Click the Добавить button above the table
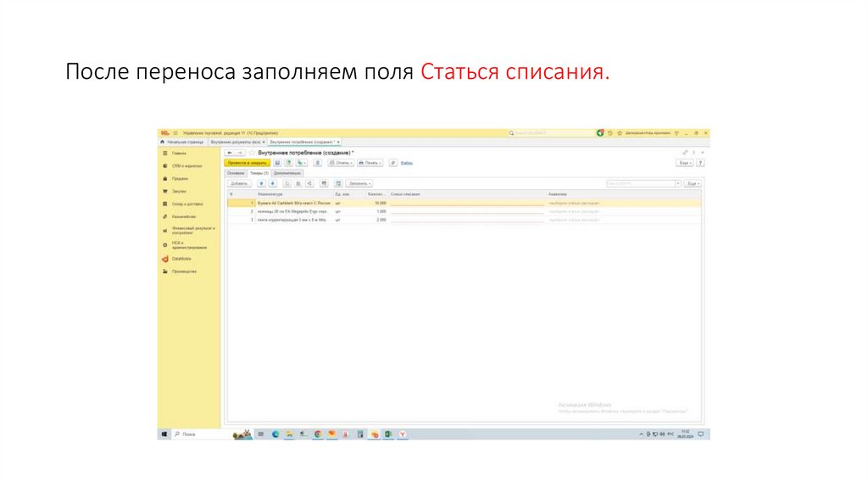 coord(239,183)
